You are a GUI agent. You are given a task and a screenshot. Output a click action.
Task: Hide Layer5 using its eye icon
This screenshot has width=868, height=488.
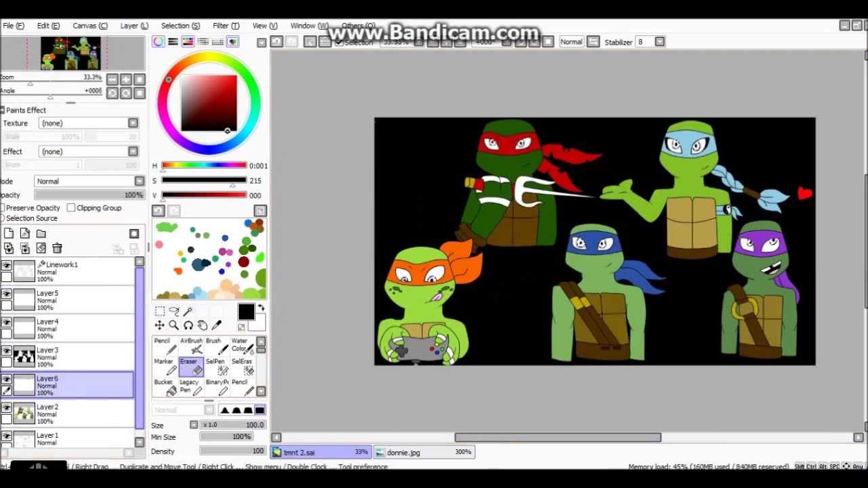(6, 294)
